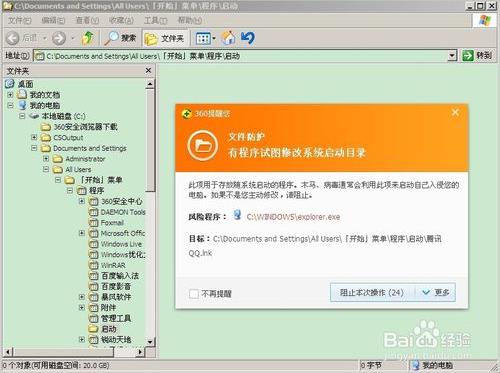Open the Favorites (收藏) menu
Screen dimensions: 500x373
[x=121, y=20]
